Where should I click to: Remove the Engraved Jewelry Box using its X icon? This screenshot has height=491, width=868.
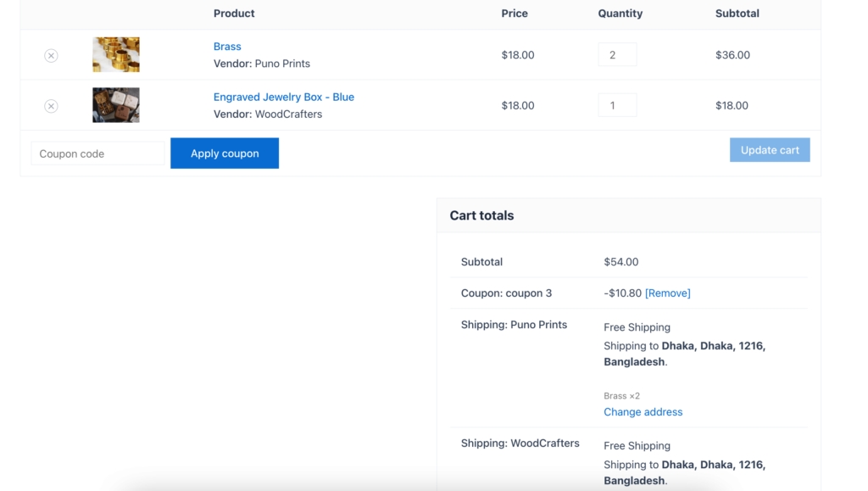pyautogui.click(x=51, y=105)
